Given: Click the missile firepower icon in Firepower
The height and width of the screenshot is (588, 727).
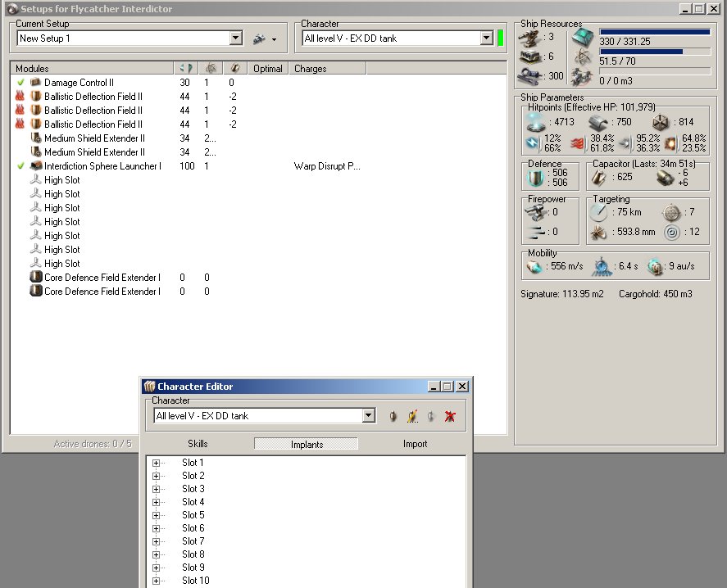Looking at the screenshot, I should click(x=536, y=232).
